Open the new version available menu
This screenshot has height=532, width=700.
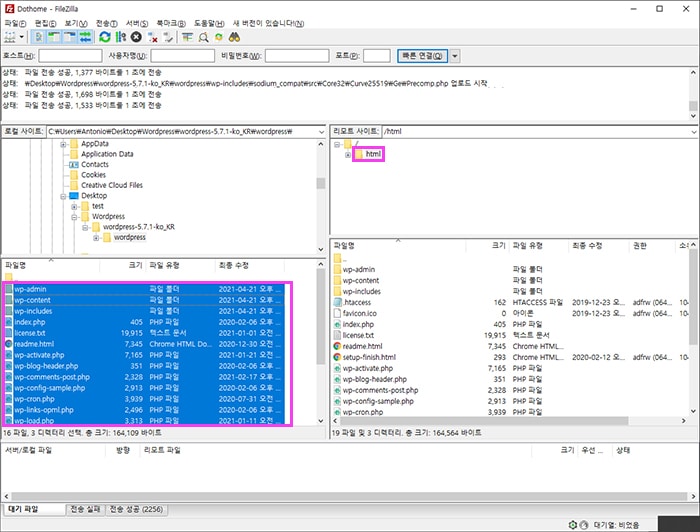268,23
